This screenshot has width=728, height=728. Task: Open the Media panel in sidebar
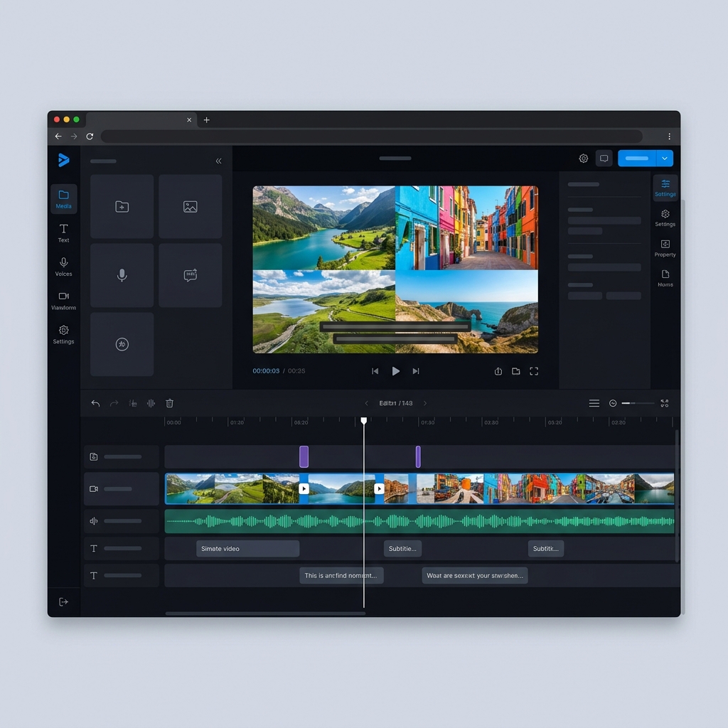click(63, 199)
